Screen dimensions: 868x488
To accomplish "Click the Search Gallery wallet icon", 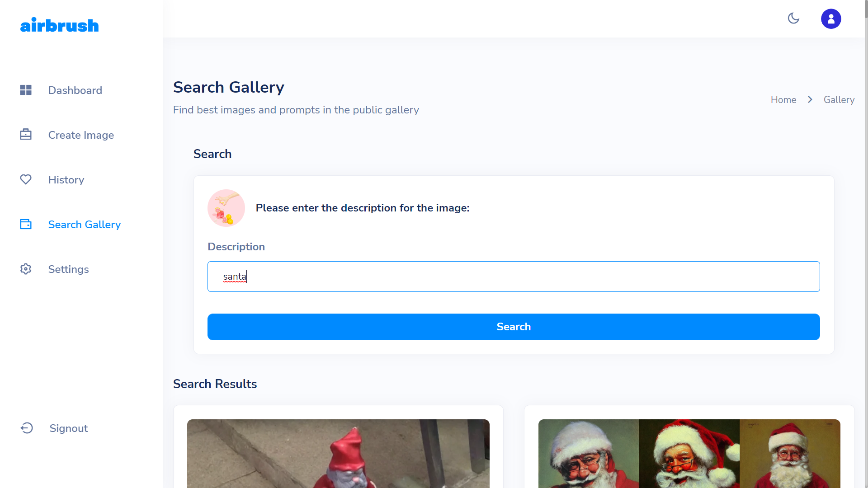I will pyautogui.click(x=26, y=224).
